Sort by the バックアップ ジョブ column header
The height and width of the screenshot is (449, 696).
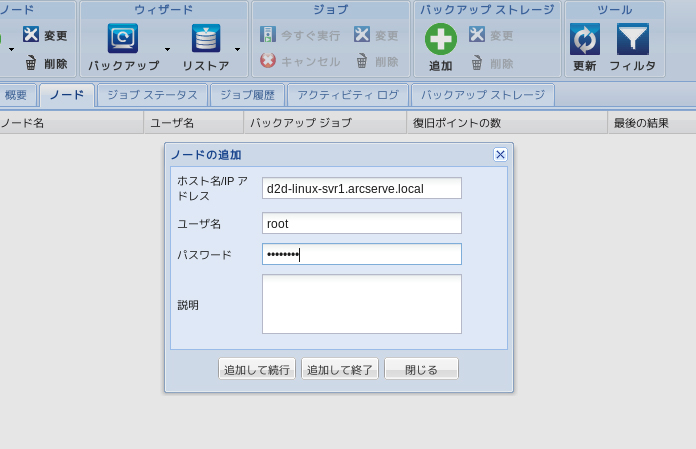pyautogui.click(x=325, y=123)
